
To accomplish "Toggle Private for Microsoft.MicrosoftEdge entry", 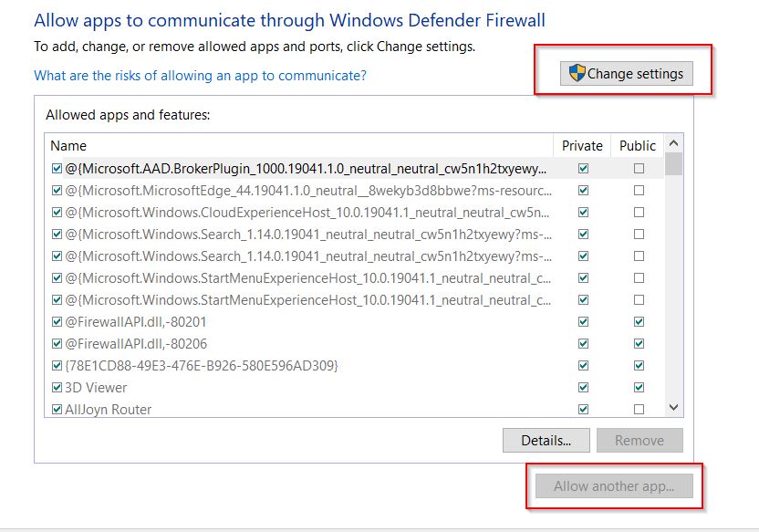I will (583, 190).
